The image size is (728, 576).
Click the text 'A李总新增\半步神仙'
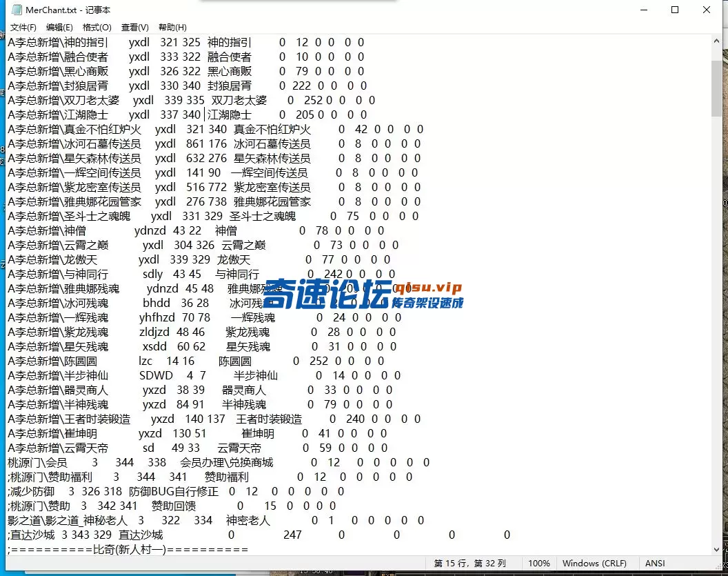coord(58,376)
